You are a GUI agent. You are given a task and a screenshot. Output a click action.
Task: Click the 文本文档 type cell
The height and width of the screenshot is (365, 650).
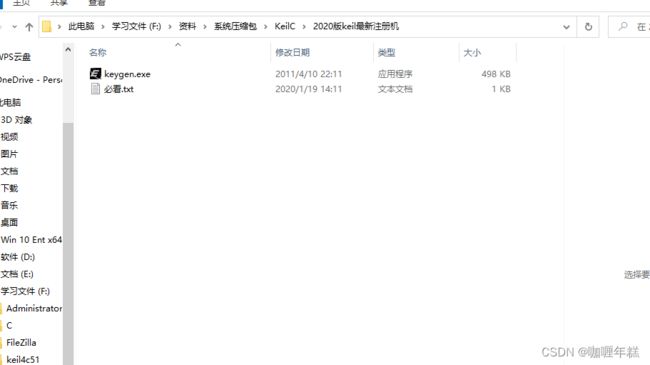pos(395,89)
